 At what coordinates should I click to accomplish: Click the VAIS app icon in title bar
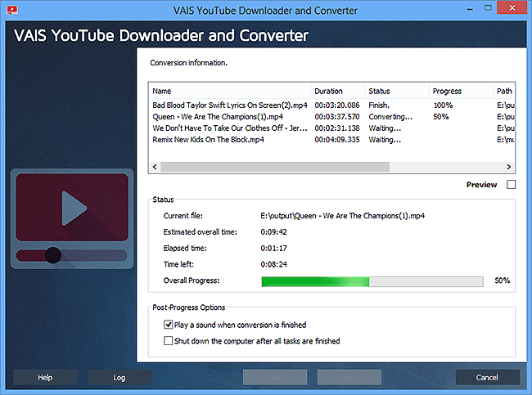pos(12,10)
